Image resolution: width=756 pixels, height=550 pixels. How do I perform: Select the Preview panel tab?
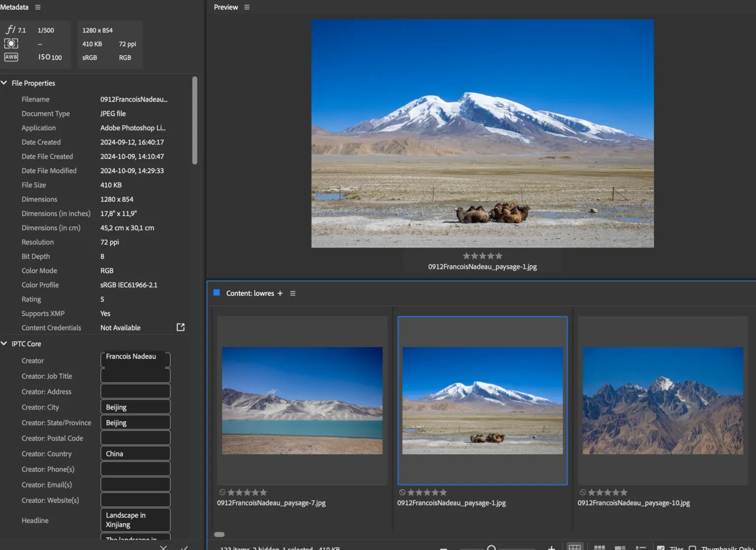(x=226, y=7)
